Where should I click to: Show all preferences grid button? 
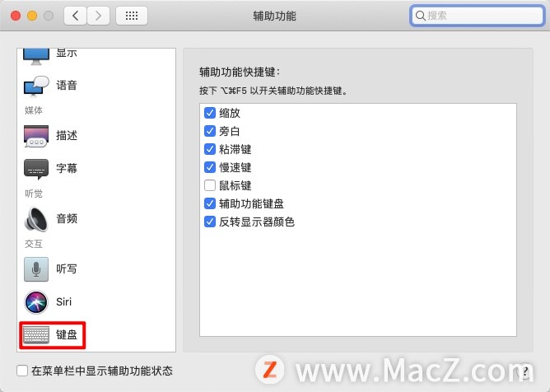[132, 16]
